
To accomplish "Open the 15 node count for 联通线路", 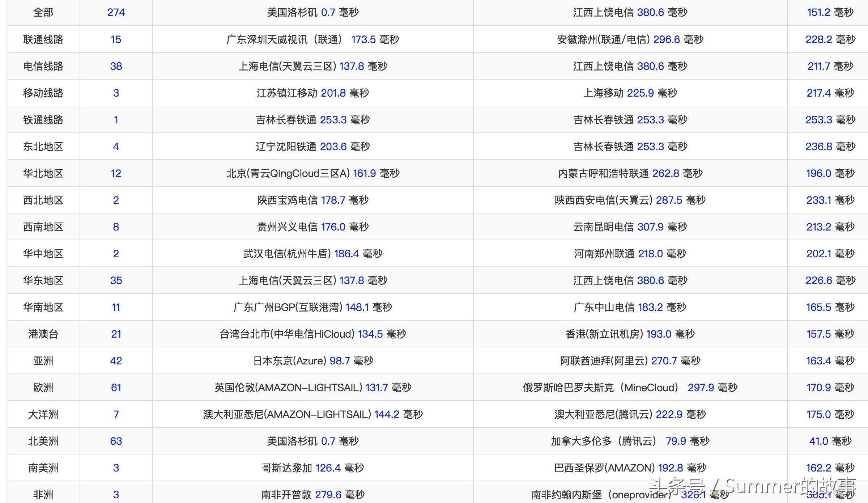I will (x=116, y=39).
